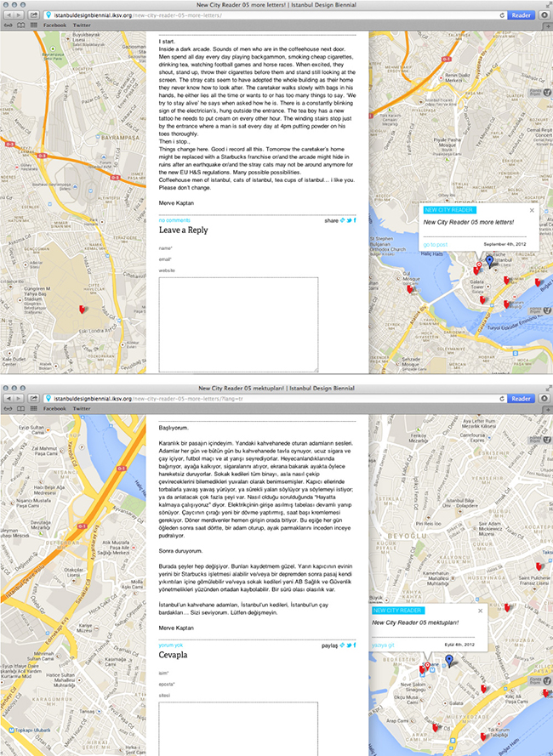Viewport: 553px width, 756px height.
Task: Click AddThis share icon next to 'share'
Action: (x=343, y=220)
